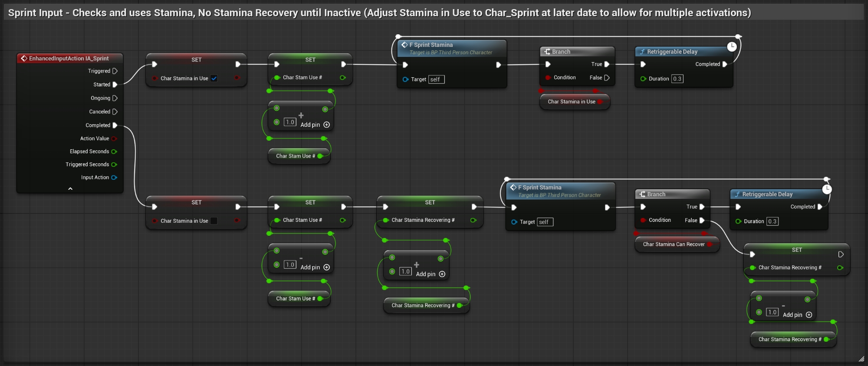Collapse the IA_Sprint node's advanced pins chevron
The width and height of the screenshot is (868, 366).
[70, 189]
